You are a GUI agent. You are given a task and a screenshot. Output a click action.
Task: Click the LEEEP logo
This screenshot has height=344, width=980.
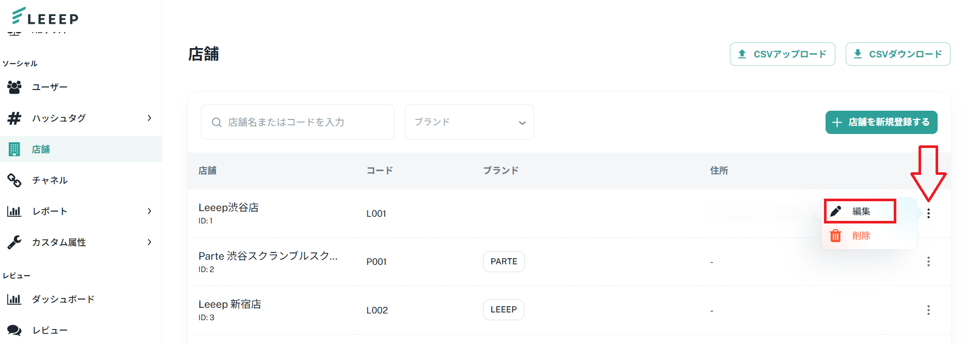point(45,16)
